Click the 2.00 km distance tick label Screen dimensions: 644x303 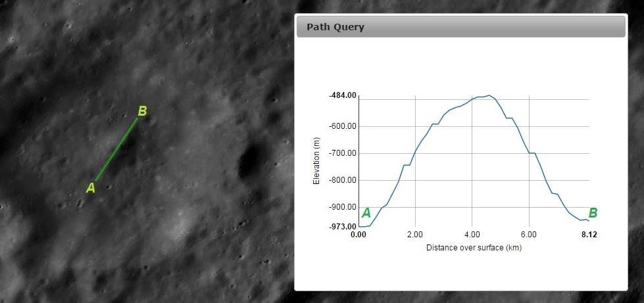coord(415,234)
